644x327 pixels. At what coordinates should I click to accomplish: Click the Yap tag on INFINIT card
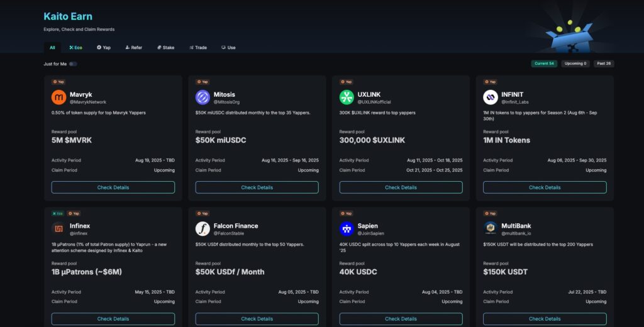[x=490, y=82]
